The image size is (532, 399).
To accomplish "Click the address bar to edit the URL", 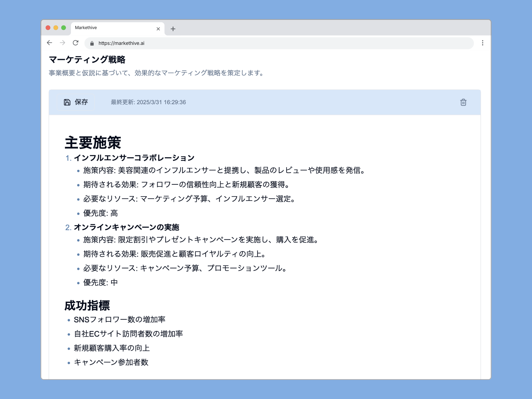I will [194, 43].
